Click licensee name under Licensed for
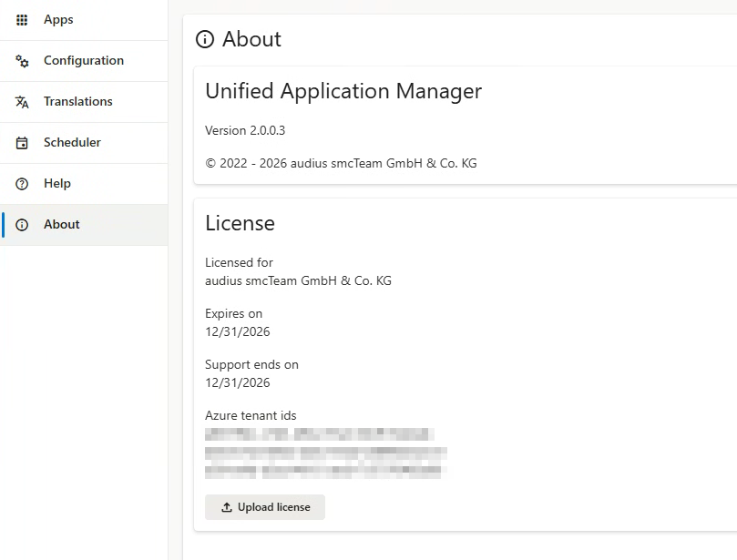737x560 pixels. [299, 280]
